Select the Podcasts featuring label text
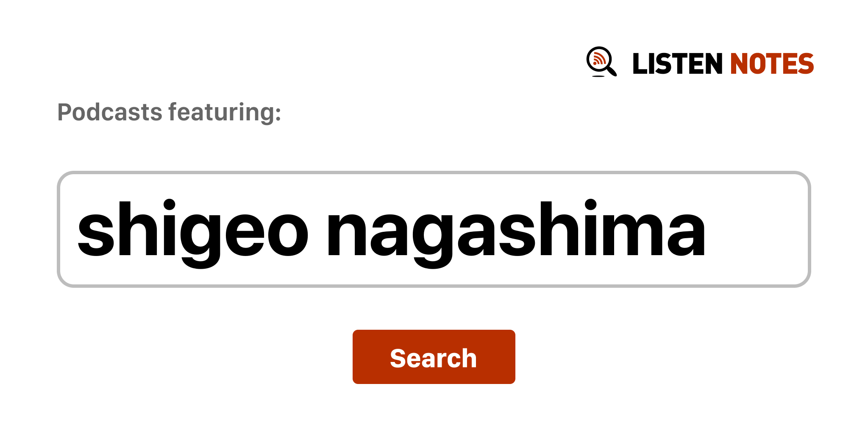The height and width of the screenshot is (434, 868). (x=169, y=112)
